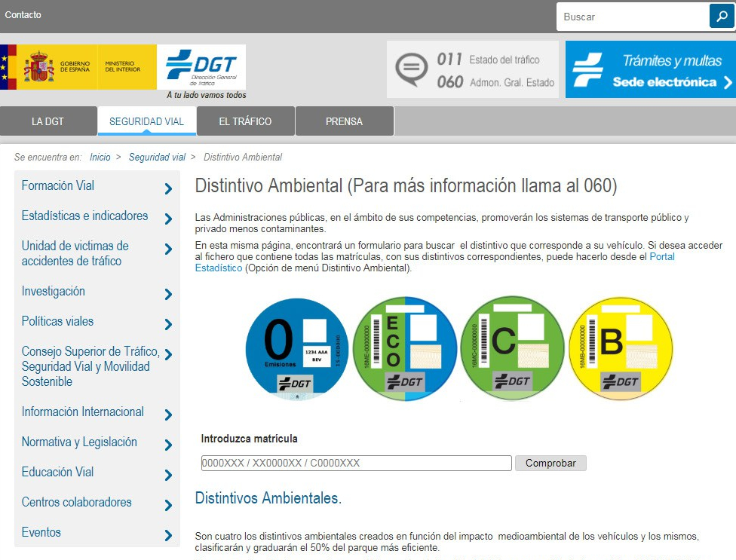
Task: Click the Sede electrónica DGT emblem icon
Action: point(587,69)
